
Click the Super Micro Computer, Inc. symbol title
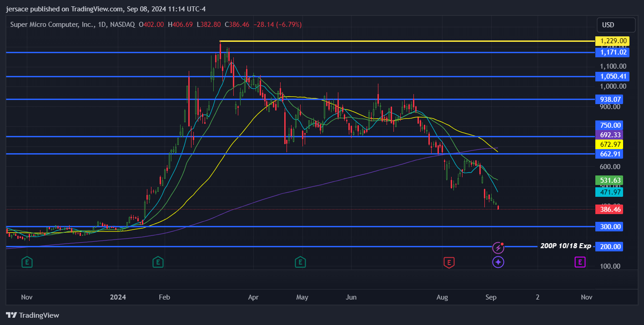pyautogui.click(x=53, y=25)
